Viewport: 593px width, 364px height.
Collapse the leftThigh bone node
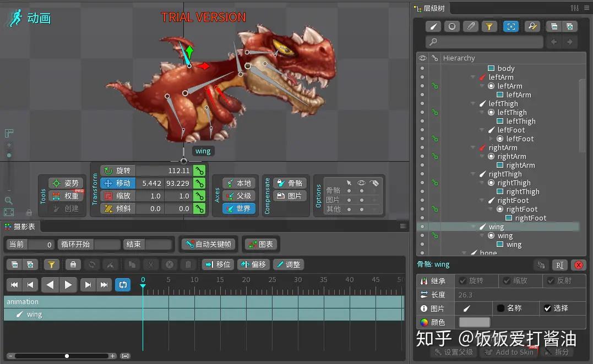coord(473,103)
